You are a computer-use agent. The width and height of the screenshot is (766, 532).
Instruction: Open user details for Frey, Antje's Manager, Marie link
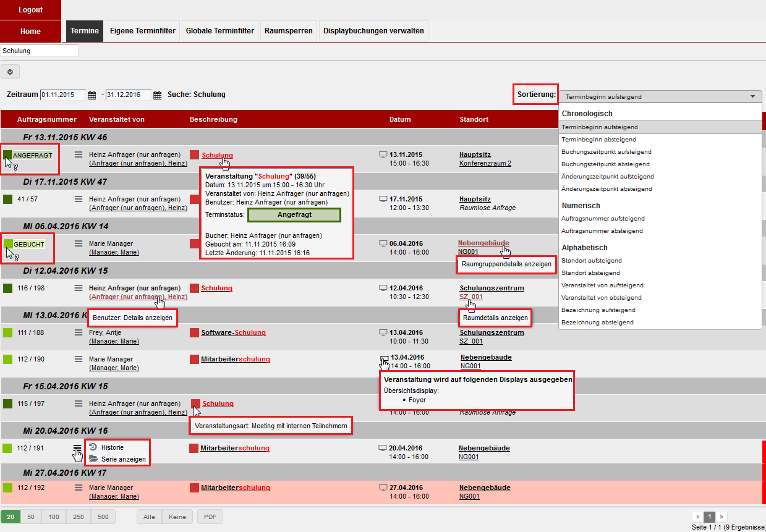pos(114,341)
